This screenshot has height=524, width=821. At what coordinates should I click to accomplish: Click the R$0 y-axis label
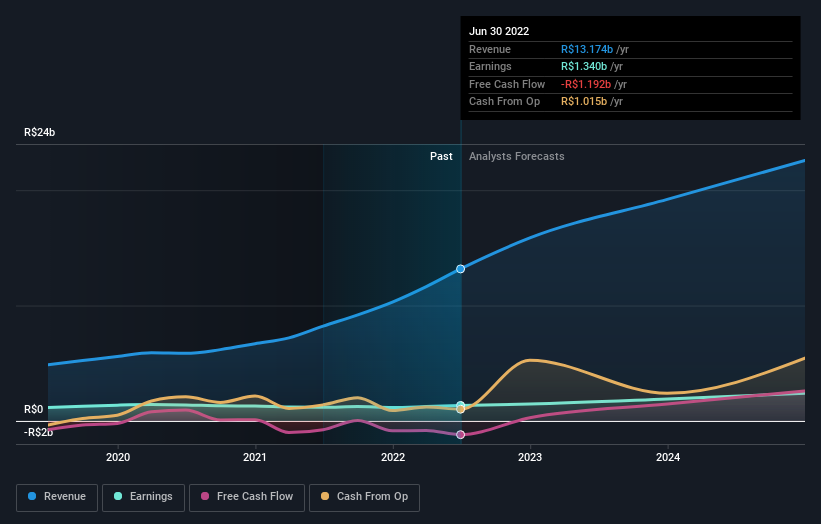[x=34, y=409]
